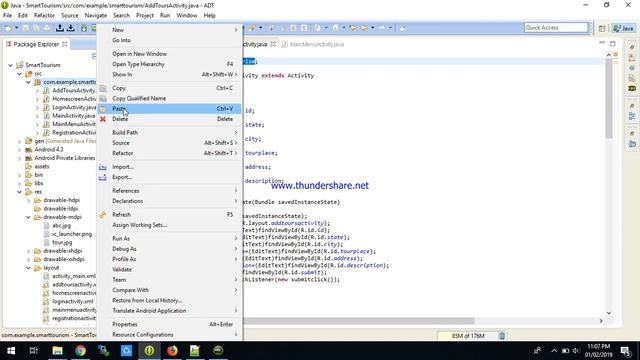This screenshot has height=360, width=640.
Task: Open the Refactor menu in menu bar
Action: click(x=44, y=16)
